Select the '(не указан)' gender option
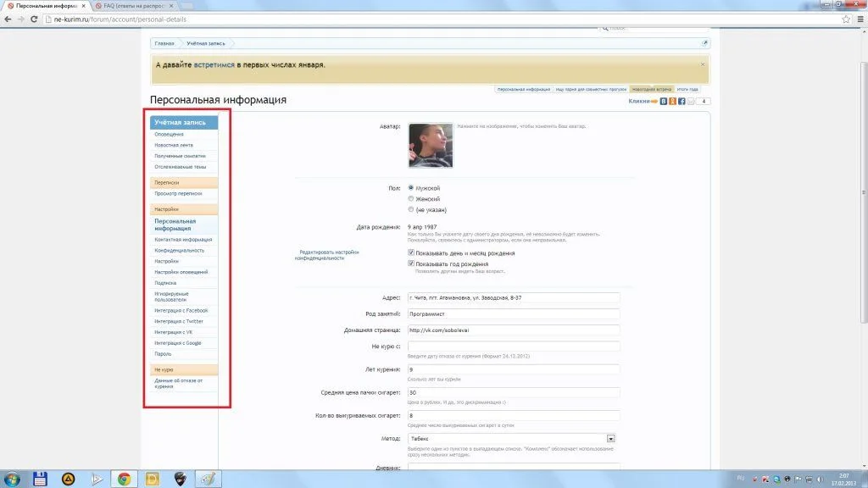The height and width of the screenshot is (488, 868). point(411,209)
